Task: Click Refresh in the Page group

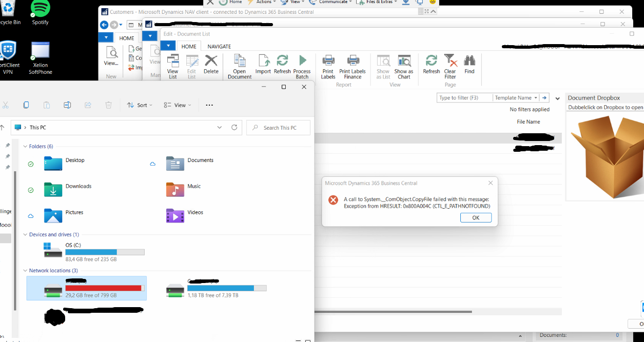Action: click(432, 65)
